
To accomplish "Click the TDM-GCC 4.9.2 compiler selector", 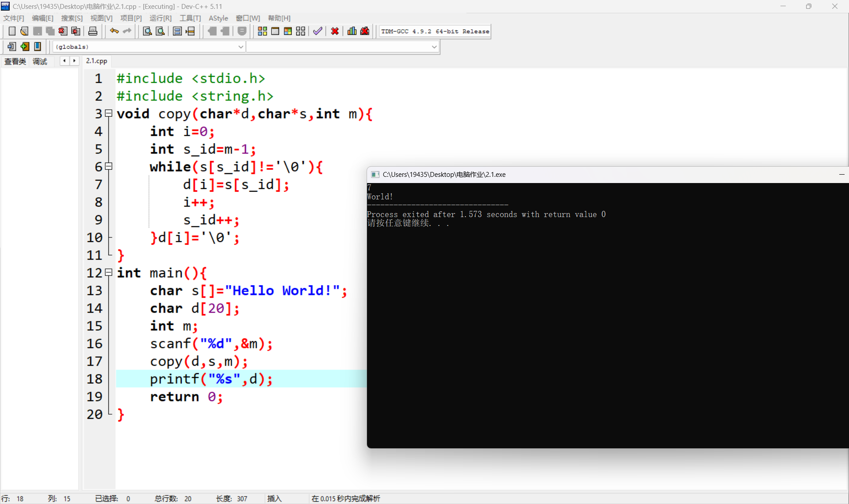I will pos(435,31).
